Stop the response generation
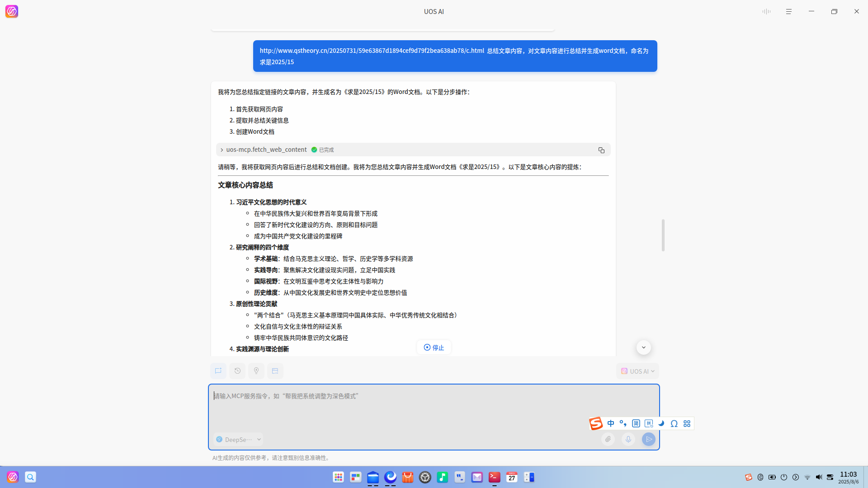Screen dimensions: 868x488 point(434,347)
